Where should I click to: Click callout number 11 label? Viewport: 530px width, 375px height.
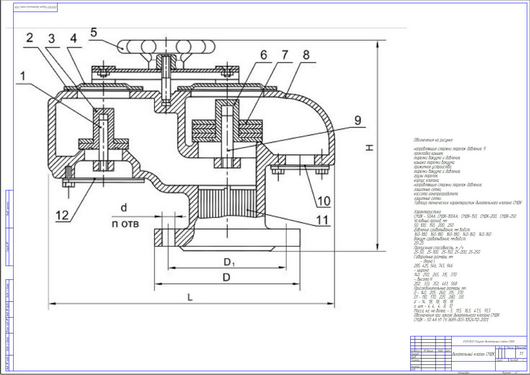tap(322, 220)
